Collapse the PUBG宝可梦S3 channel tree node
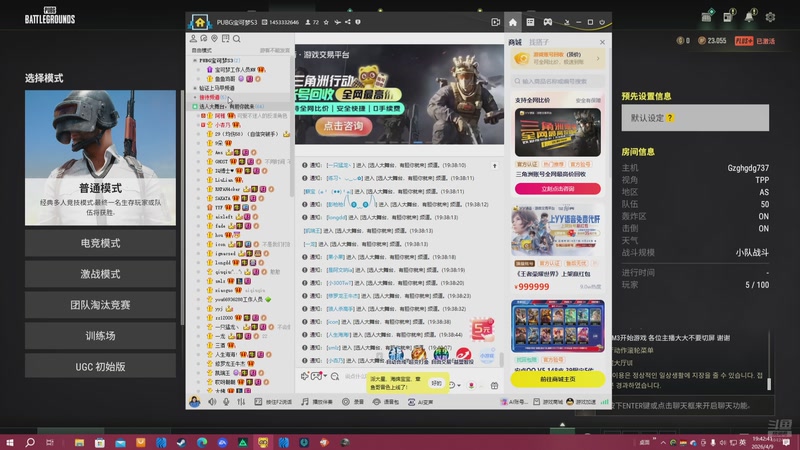Image resolution: width=800 pixels, height=450 pixels. [x=195, y=60]
